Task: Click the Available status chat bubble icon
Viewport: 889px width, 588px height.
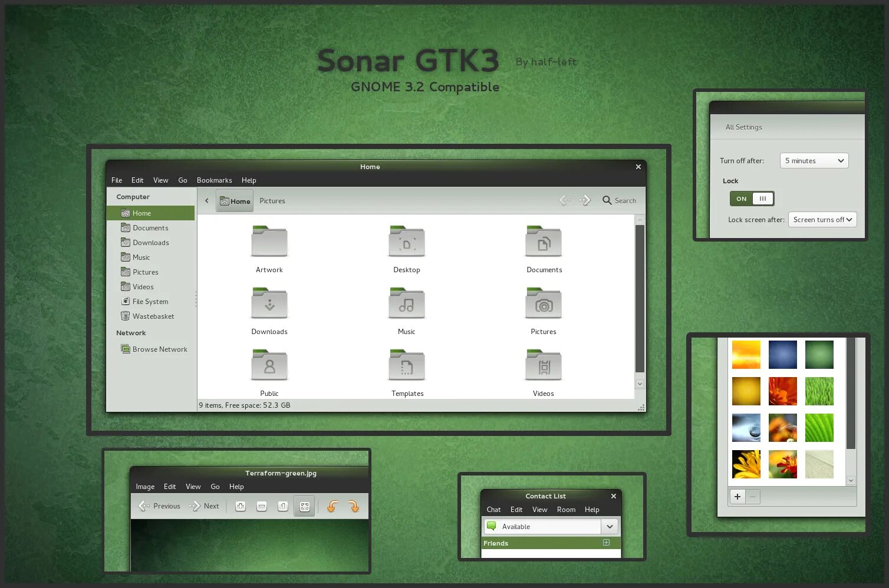Action: click(x=492, y=526)
